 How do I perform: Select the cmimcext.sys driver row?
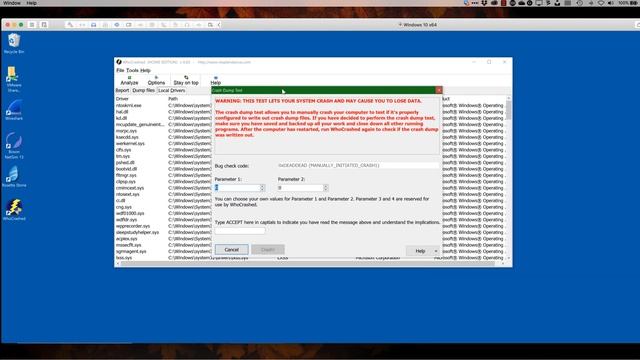[x=130, y=188]
